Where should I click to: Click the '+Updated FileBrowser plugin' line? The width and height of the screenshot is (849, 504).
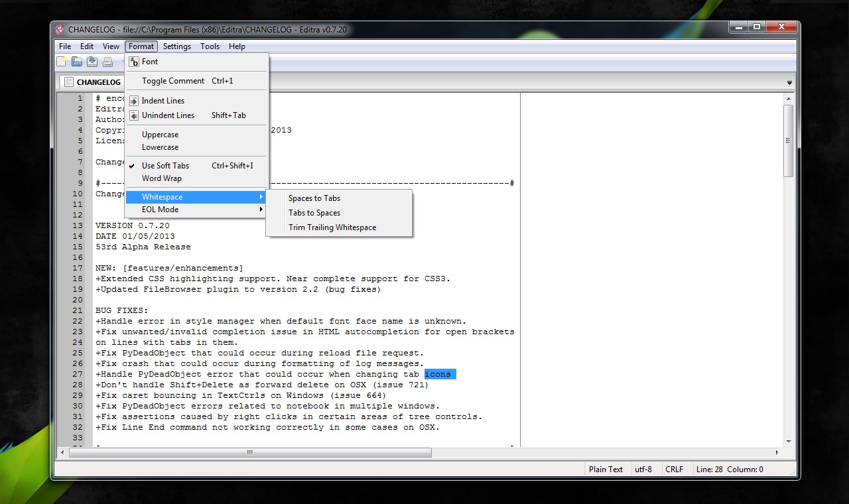click(x=239, y=289)
